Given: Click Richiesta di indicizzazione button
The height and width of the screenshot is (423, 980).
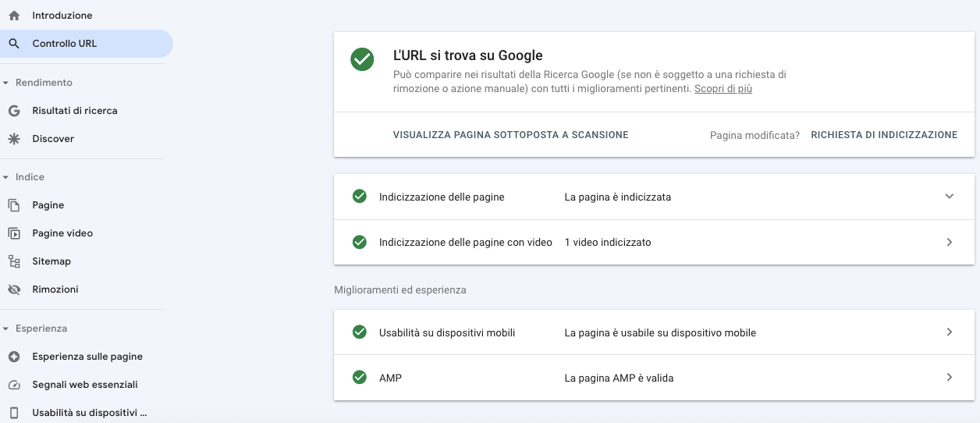Looking at the screenshot, I should click(x=884, y=135).
